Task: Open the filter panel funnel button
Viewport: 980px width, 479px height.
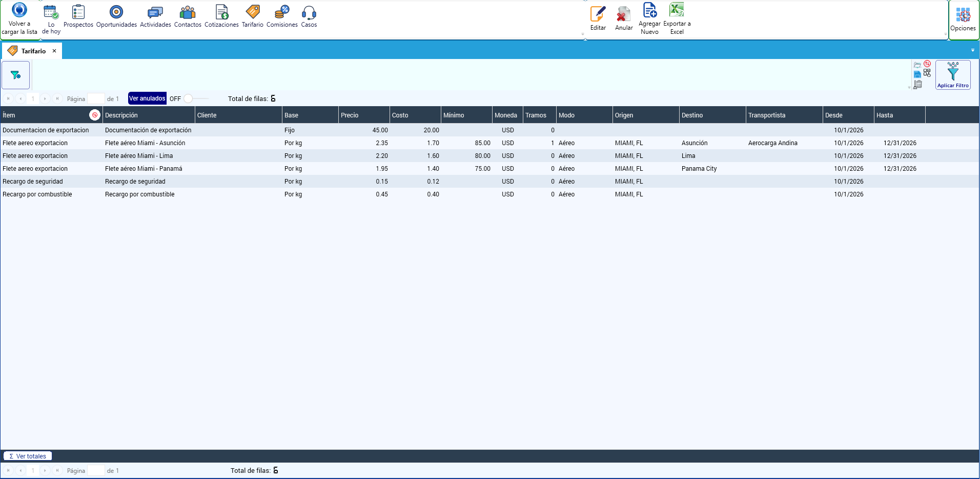Action: click(16, 75)
